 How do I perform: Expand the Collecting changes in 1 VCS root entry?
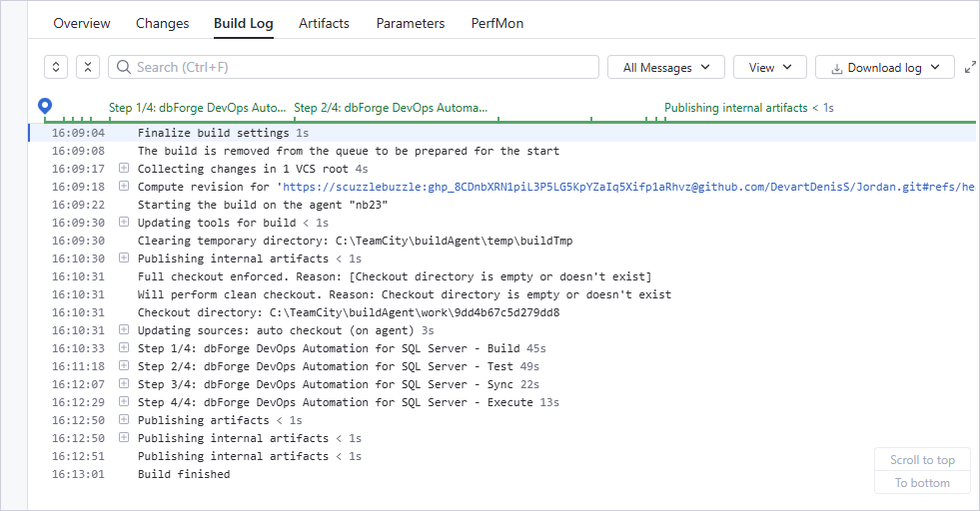pyautogui.click(x=124, y=168)
